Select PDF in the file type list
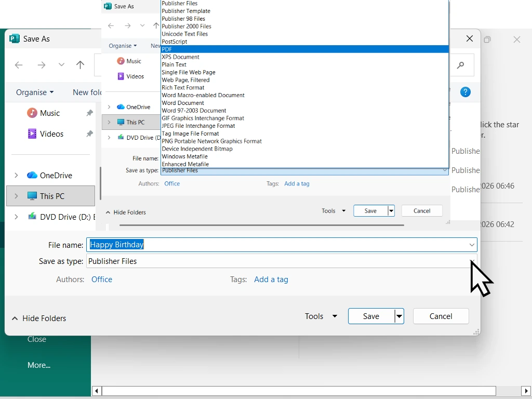The image size is (532, 399). (x=304, y=49)
